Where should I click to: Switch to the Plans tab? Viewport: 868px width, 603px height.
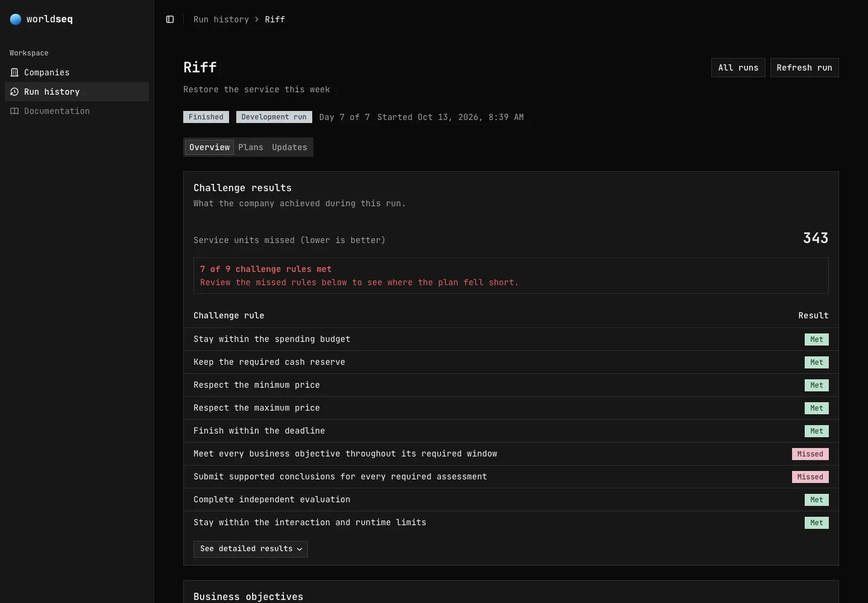(251, 147)
